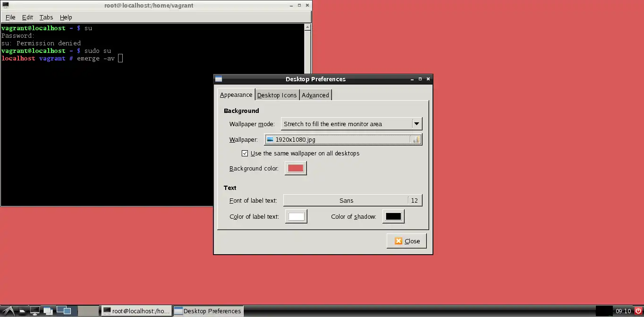The height and width of the screenshot is (317, 644).
Task: Toggle use same wallpaper on all desktops
Action: point(245,154)
